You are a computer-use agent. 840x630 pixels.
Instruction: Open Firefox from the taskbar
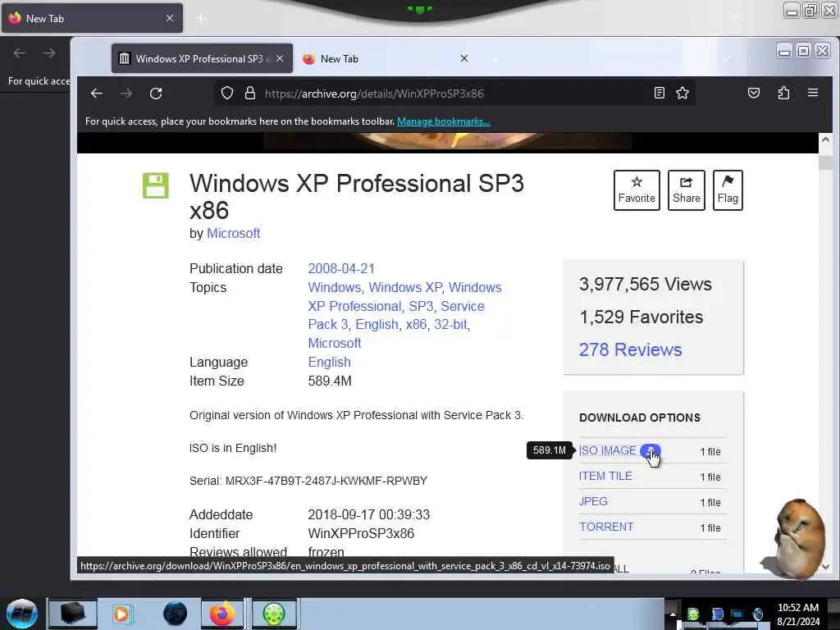(x=221, y=614)
